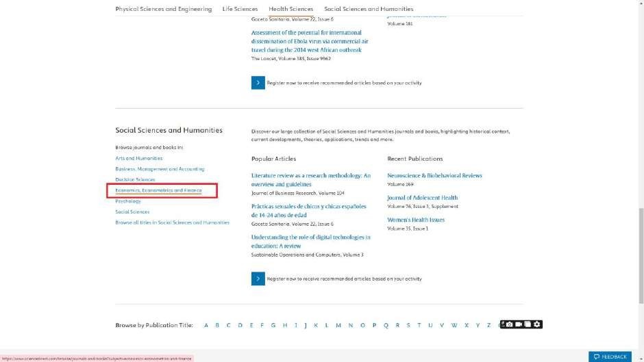Image resolution: width=644 pixels, height=362 pixels.
Task: Browse publication titles starting with letter A
Action: 206,325
